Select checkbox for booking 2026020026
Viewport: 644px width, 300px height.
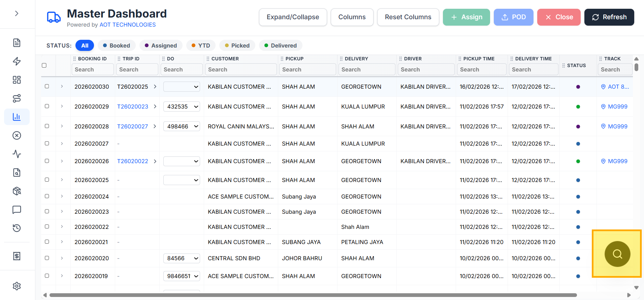coord(47,161)
